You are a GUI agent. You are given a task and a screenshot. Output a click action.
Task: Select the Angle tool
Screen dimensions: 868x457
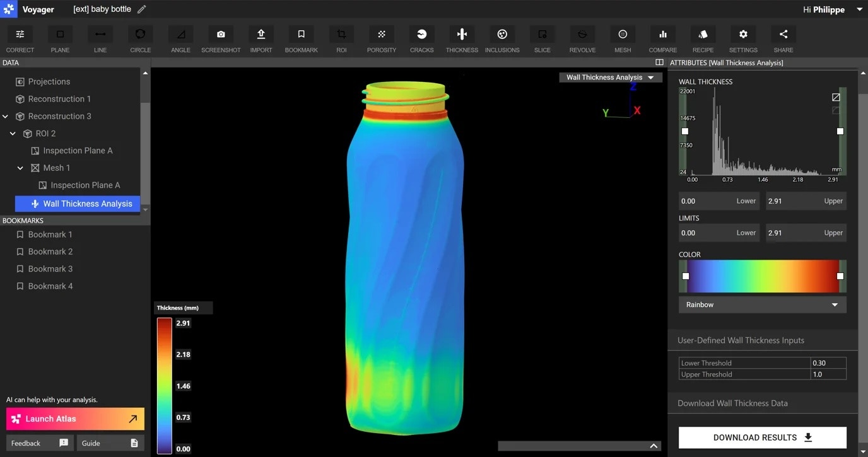coord(180,40)
